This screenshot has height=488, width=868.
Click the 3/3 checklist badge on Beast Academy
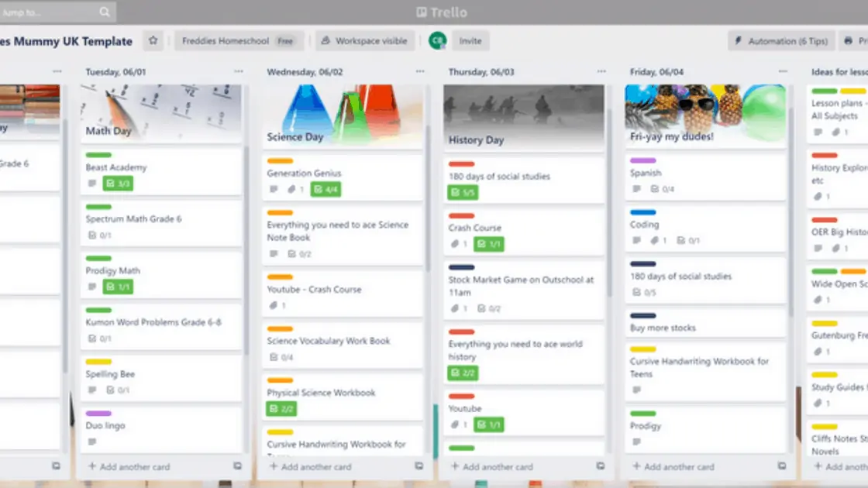tap(118, 183)
